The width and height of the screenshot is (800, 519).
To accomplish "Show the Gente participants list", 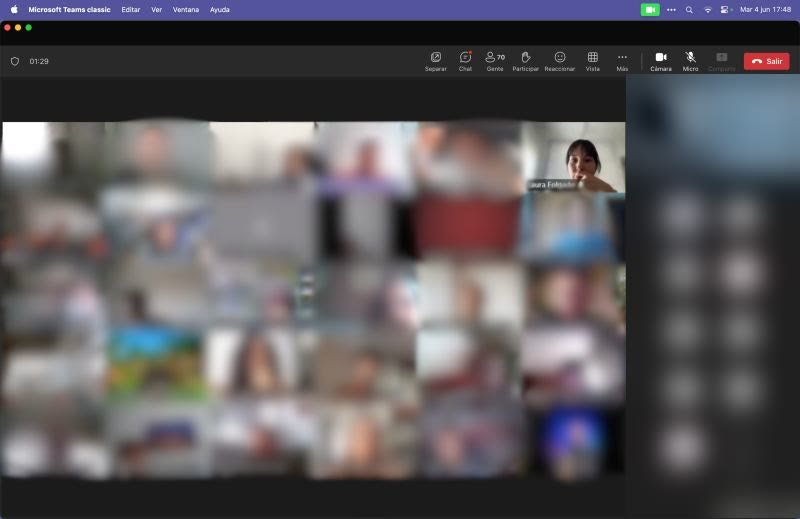I will point(495,61).
